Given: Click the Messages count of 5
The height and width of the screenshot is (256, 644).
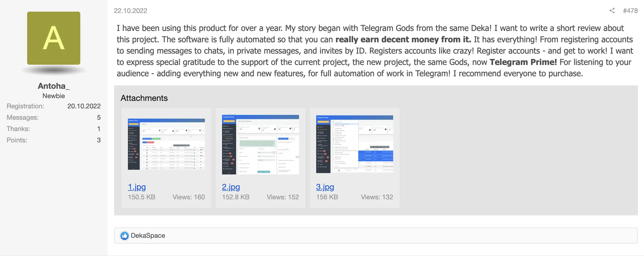Looking at the screenshot, I should (99, 117).
